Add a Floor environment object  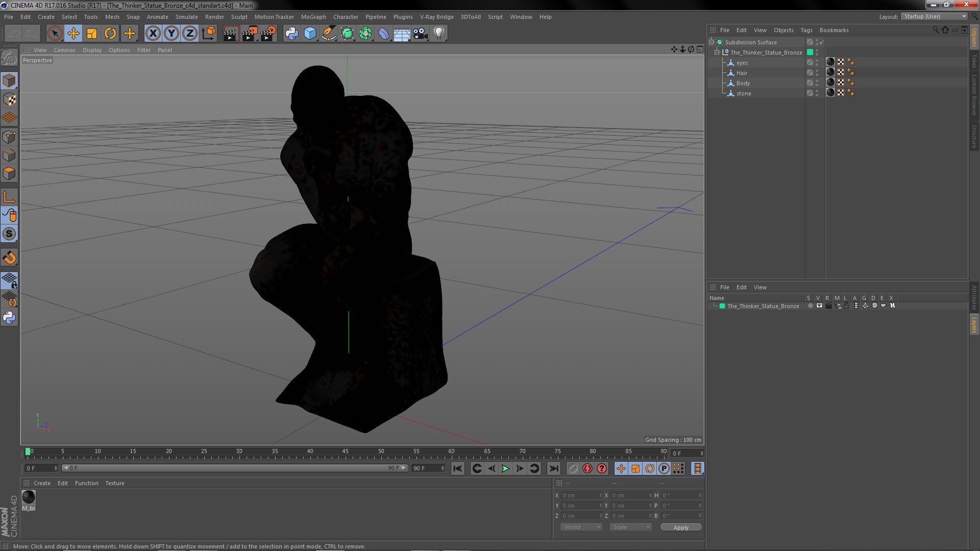[x=402, y=34]
